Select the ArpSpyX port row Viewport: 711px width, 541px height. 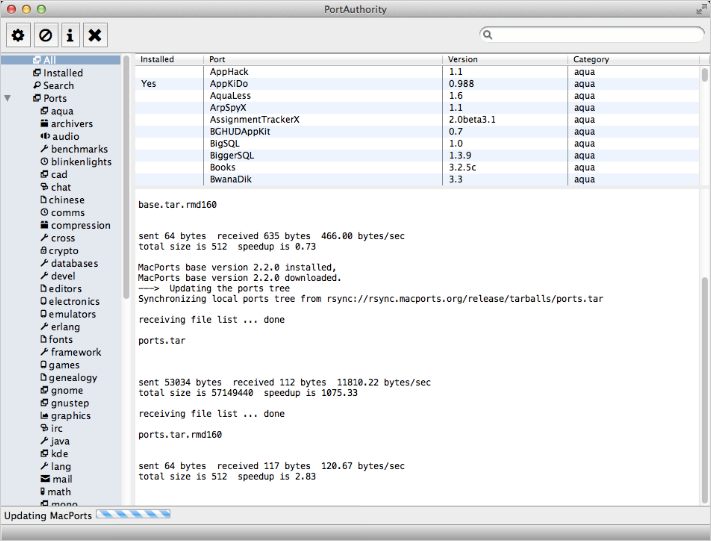coord(417,107)
